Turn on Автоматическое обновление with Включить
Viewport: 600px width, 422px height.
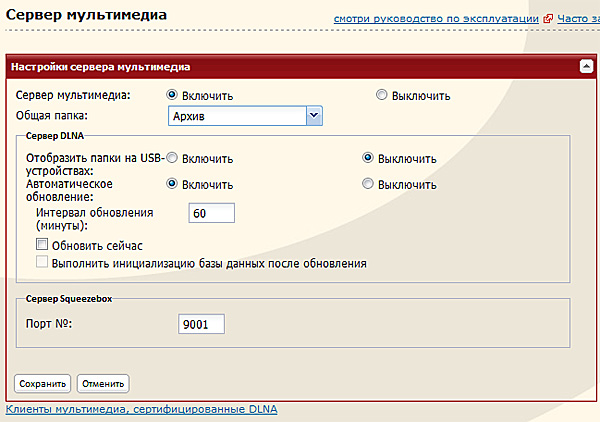(x=173, y=184)
